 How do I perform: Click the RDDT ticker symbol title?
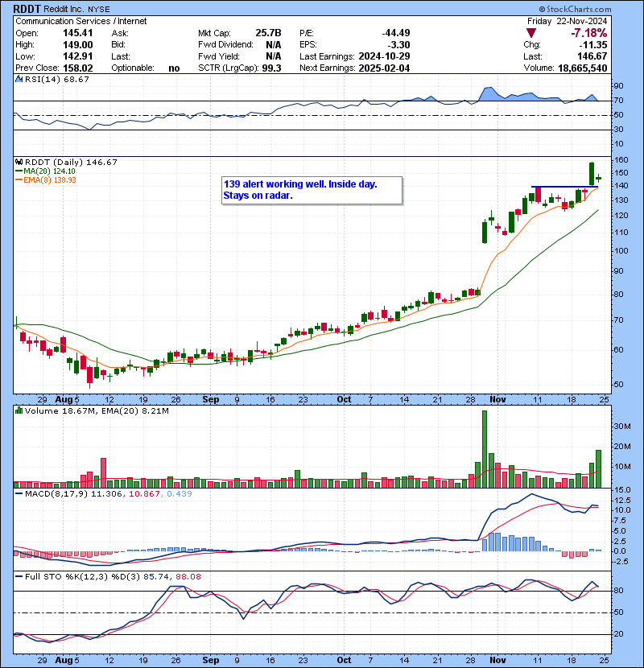tap(27, 9)
